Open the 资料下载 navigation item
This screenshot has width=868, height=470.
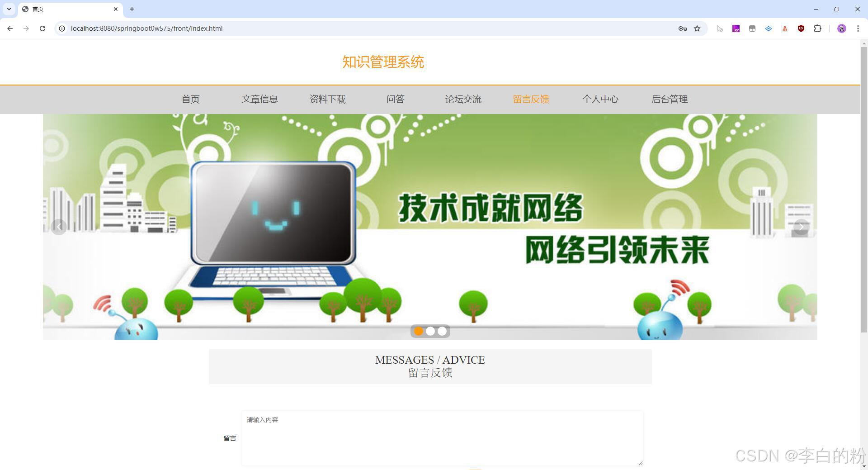327,99
